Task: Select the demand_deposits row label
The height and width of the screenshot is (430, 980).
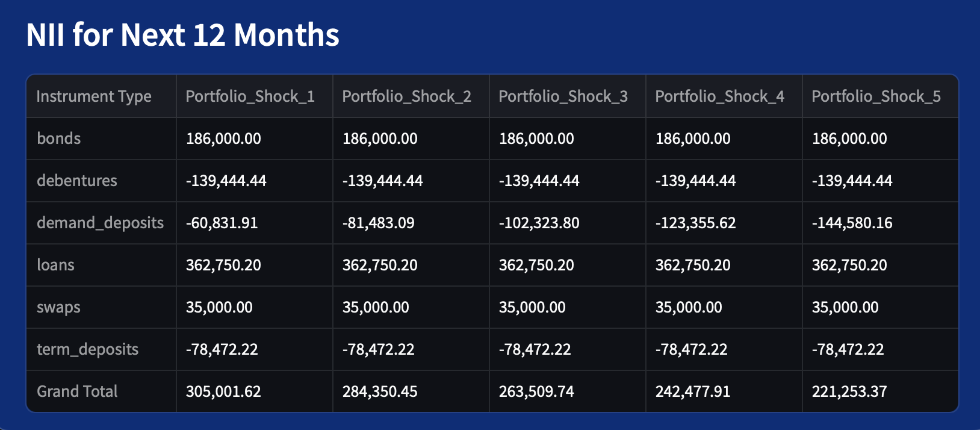Action: coord(100,223)
